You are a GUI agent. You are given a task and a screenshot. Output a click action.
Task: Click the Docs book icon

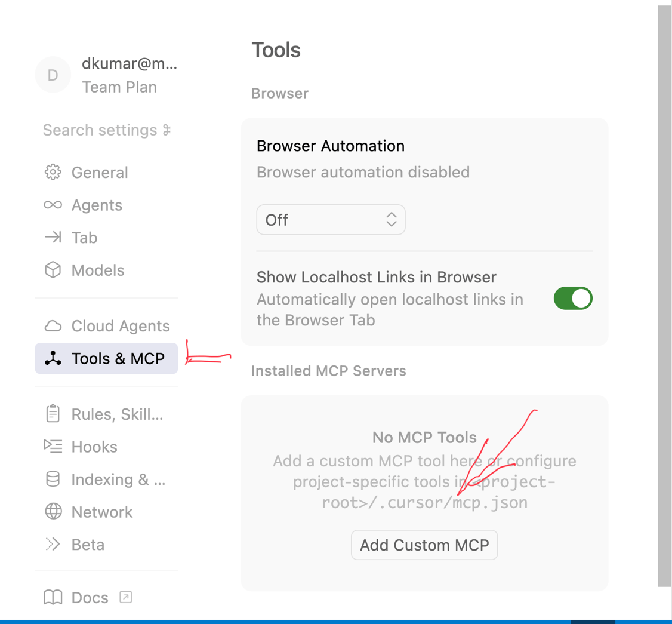coord(53,597)
